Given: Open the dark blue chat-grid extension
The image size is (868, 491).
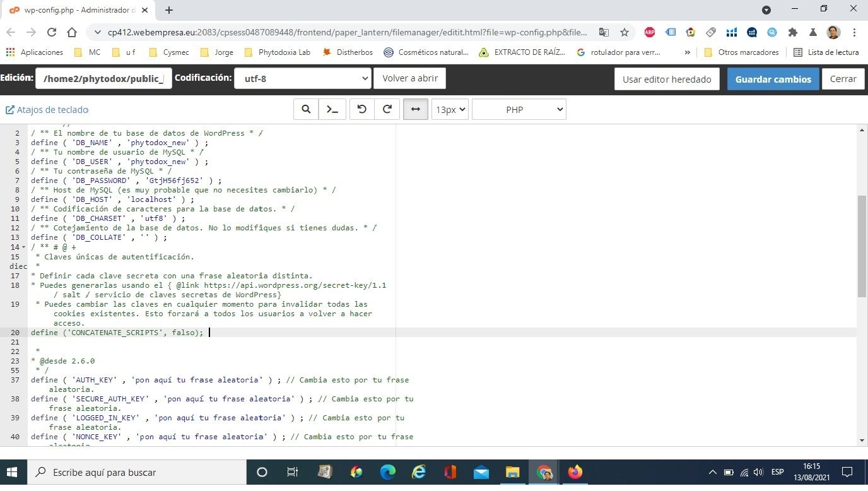Looking at the screenshot, I should (751, 32).
